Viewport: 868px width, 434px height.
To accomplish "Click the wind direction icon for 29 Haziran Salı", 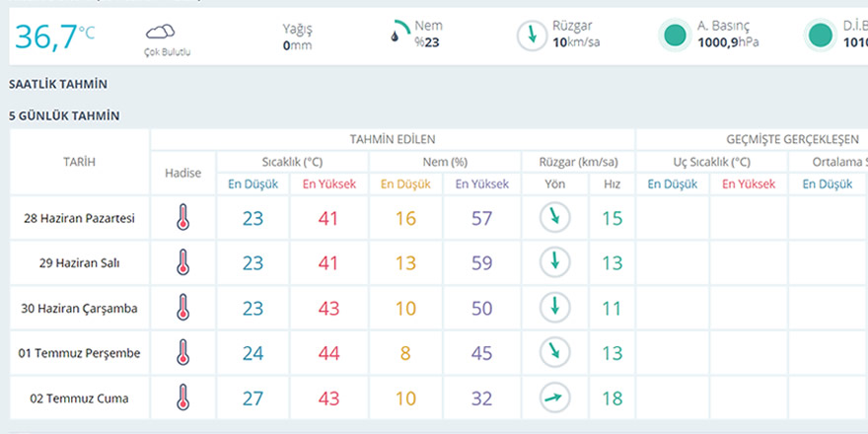I will 555,262.
